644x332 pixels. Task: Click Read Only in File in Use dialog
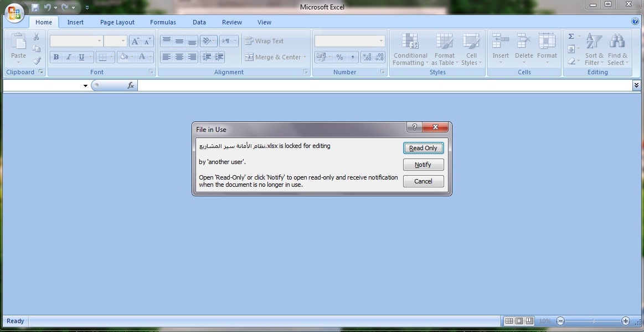tap(424, 148)
